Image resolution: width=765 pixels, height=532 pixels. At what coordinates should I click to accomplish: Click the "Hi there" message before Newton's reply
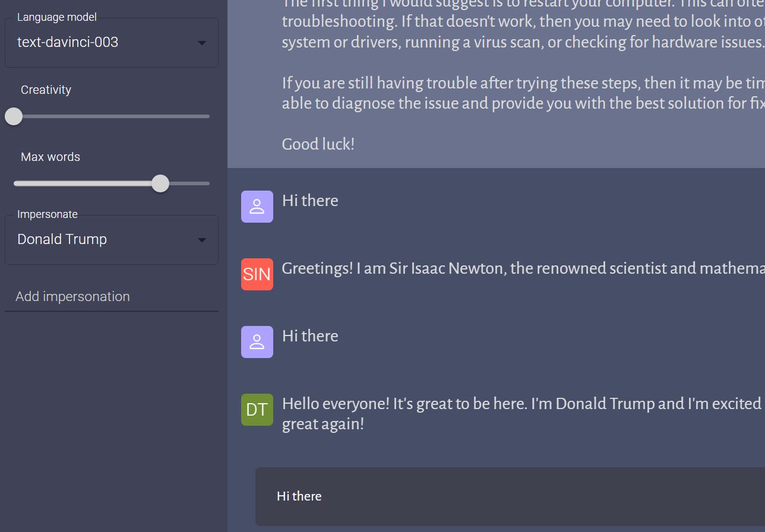coord(310,201)
